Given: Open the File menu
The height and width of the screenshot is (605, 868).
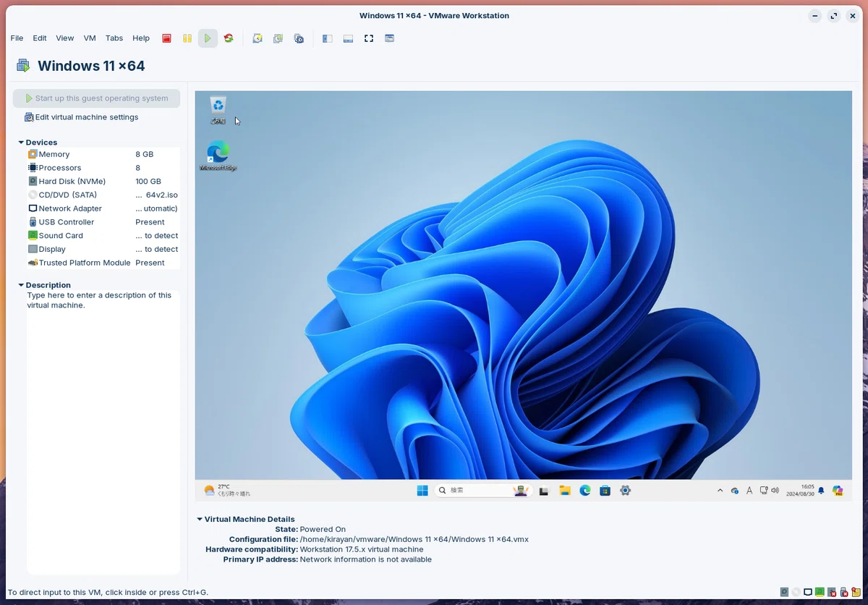Looking at the screenshot, I should (x=17, y=38).
